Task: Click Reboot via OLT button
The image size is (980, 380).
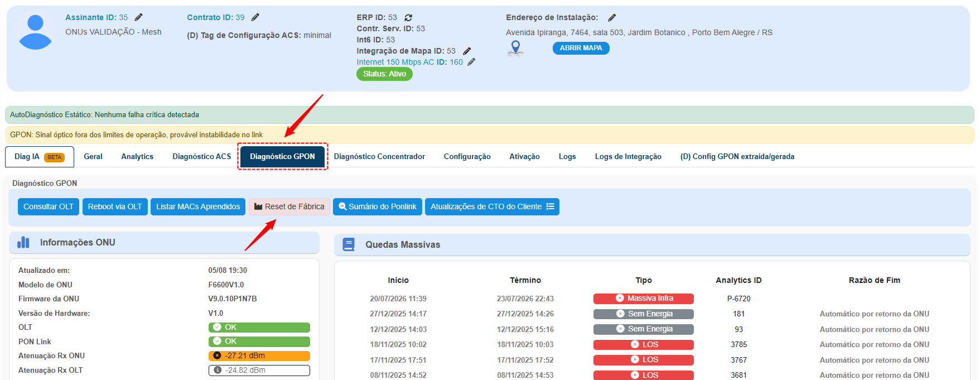Action: [x=115, y=206]
